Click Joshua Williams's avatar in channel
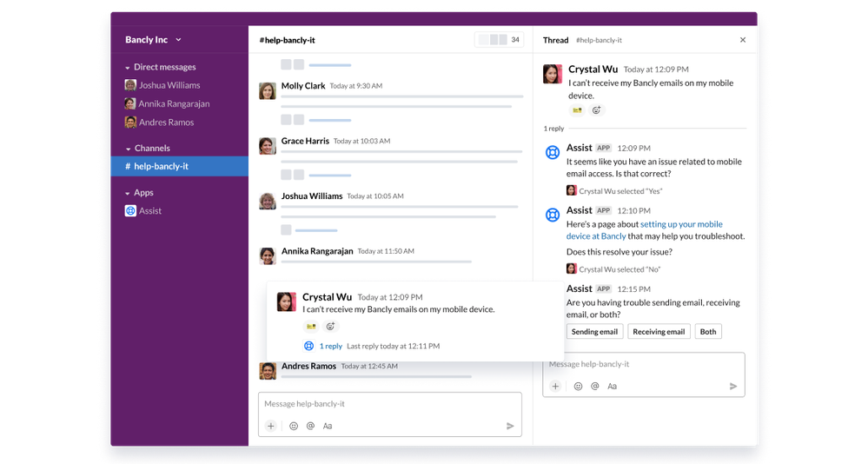The height and width of the screenshot is (464, 868). [x=268, y=201]
